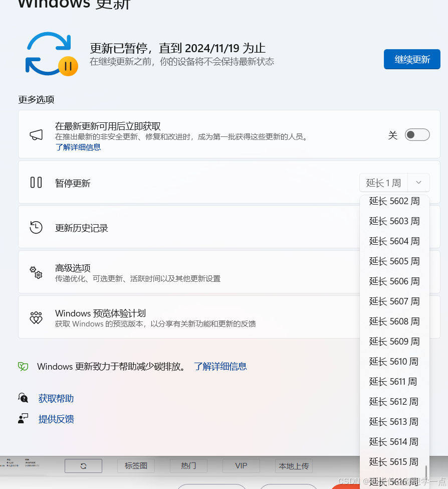Select 延长 5608 周 entry
This screenshot has width=448, height=489.
[x=394, y=321]
